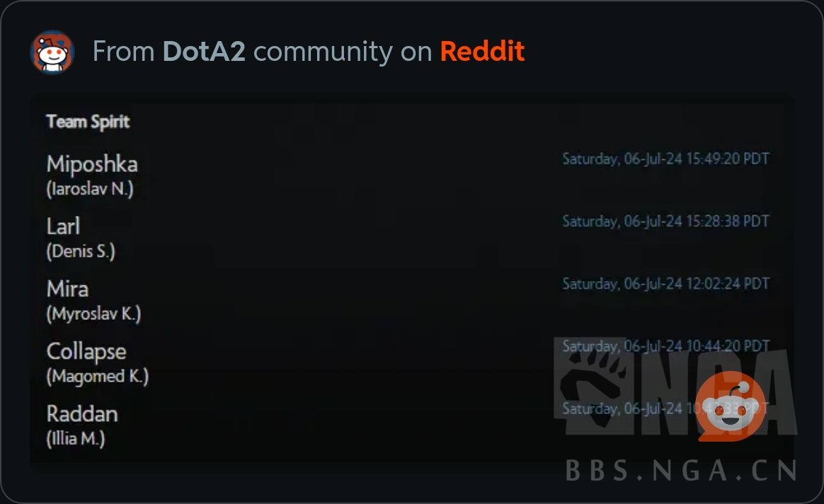Select player name Raddan

point(82,414)
